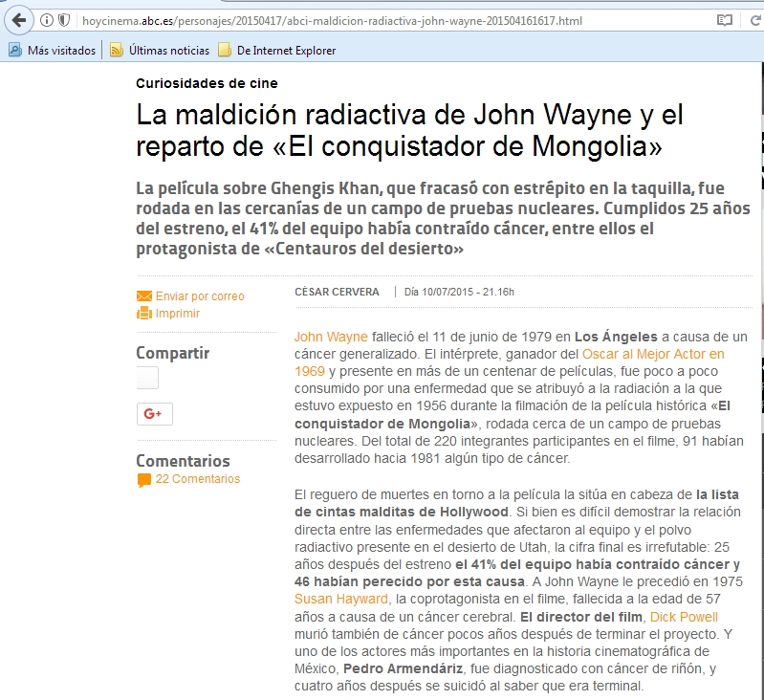764x700 pixels.
Task: Visit the Dick Powell link
Action: pos(686,617)
